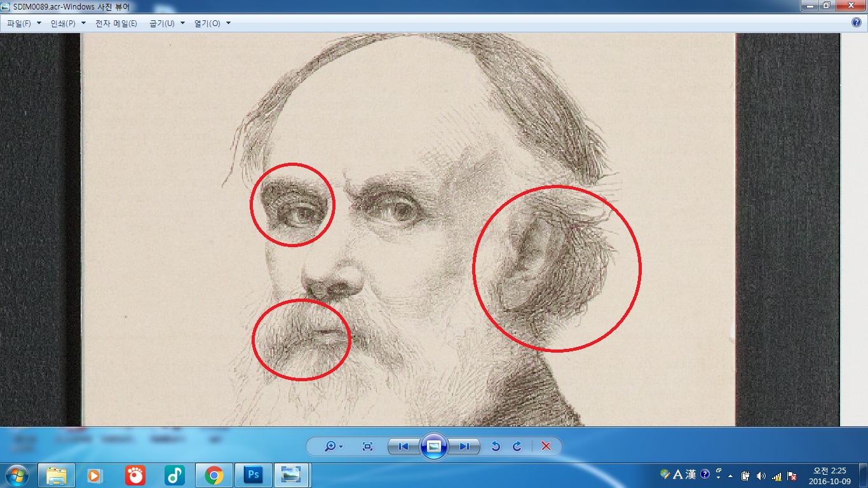The height and width of the screenshot is (488, 868).
Task: Delete the picture with red X button
Action: pos(546,446)
